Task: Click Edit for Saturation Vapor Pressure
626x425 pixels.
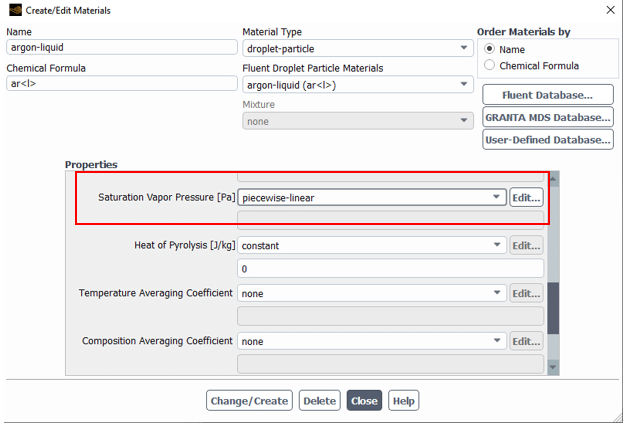Action: pyautogui.click(x=526, y=198)
